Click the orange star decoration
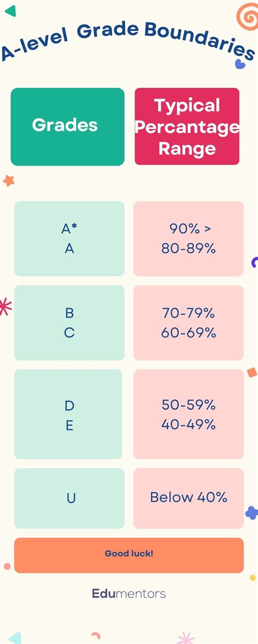258x644 pixels. [9, 180]
